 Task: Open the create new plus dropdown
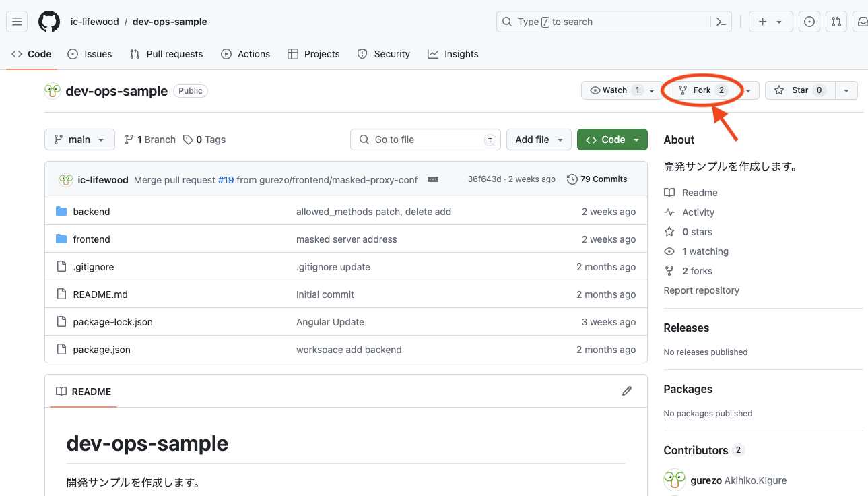click(770, 22)
